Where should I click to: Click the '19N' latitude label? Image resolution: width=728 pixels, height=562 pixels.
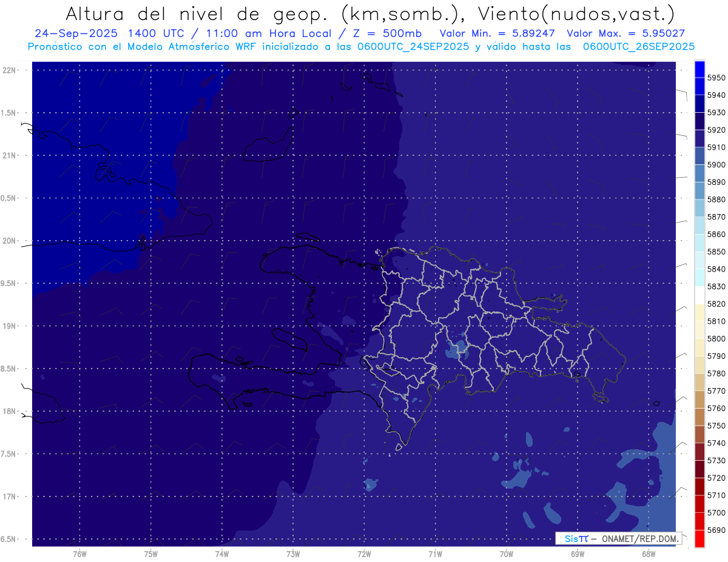[x=8, y=326]
